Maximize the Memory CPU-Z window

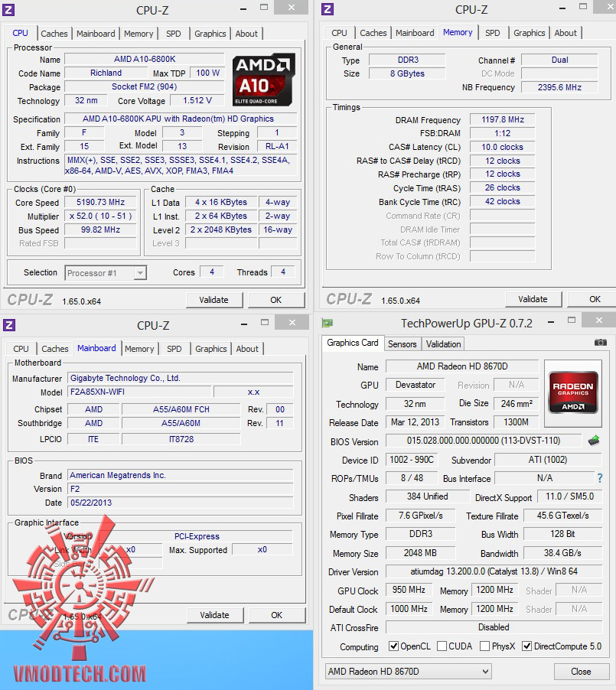[x=583, y=7]
